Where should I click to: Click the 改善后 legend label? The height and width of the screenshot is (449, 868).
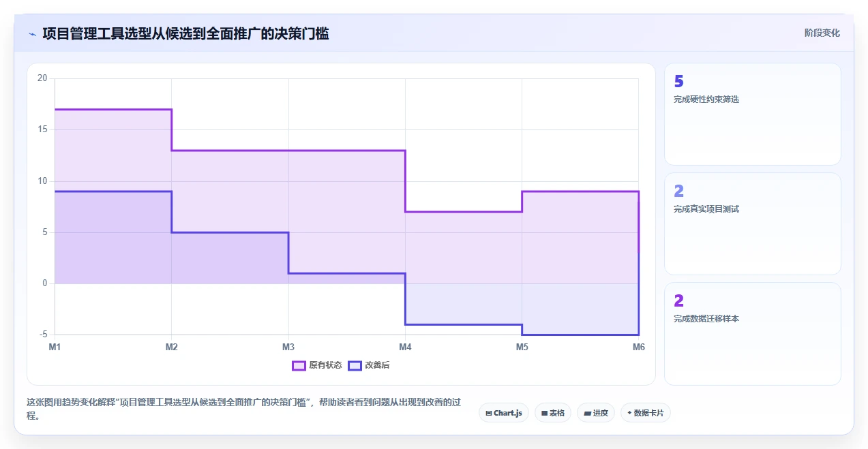pos(377,365)
